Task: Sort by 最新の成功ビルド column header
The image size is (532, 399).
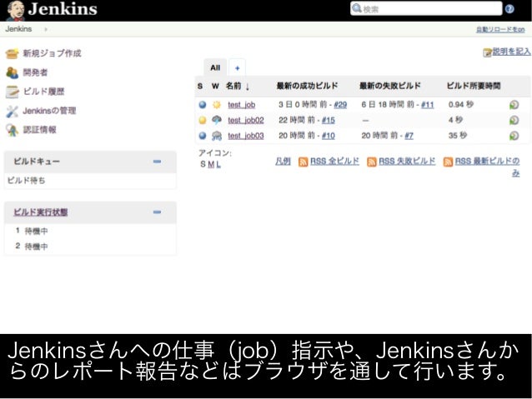Action: tap(307, 86)
